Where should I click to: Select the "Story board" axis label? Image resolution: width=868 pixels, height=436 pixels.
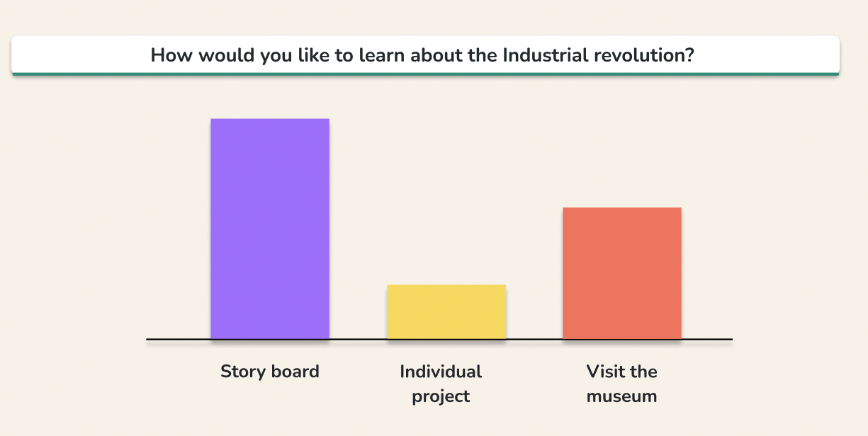270,372
